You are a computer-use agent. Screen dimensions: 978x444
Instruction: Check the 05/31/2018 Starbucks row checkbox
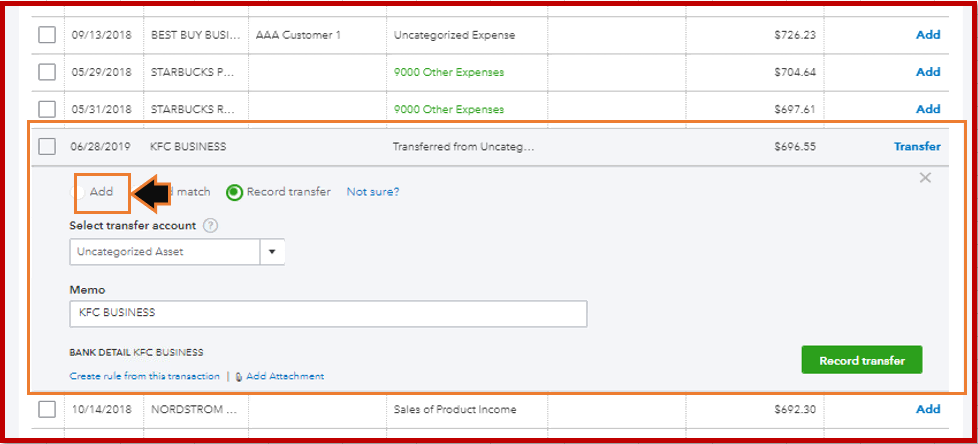coord(47,109)
